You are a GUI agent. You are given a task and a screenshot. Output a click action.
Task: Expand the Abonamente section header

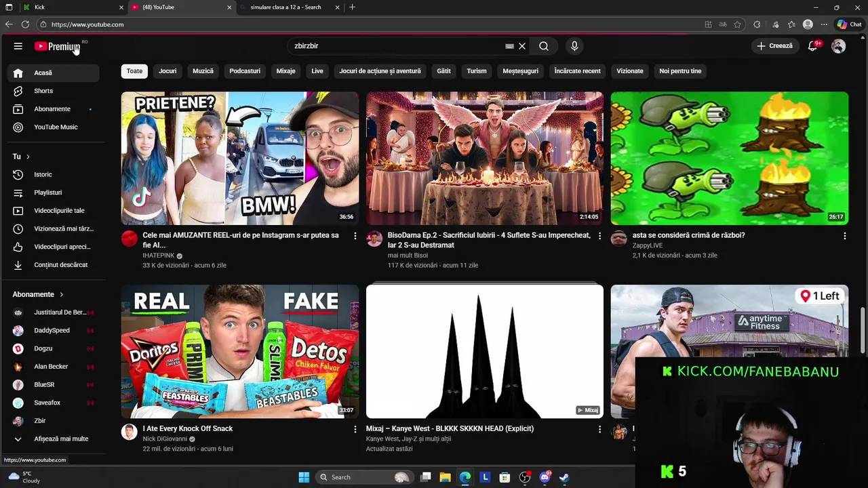[38, 295]
